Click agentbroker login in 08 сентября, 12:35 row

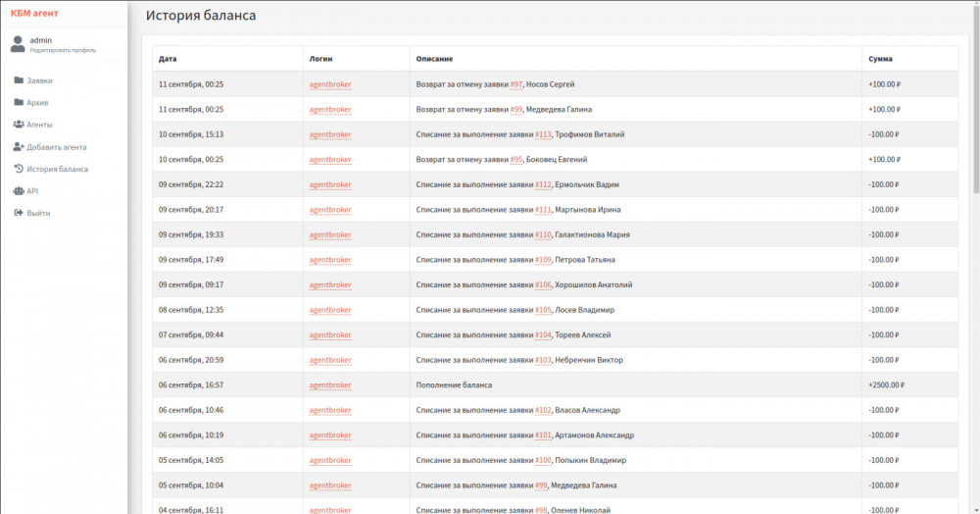[330, 310]
